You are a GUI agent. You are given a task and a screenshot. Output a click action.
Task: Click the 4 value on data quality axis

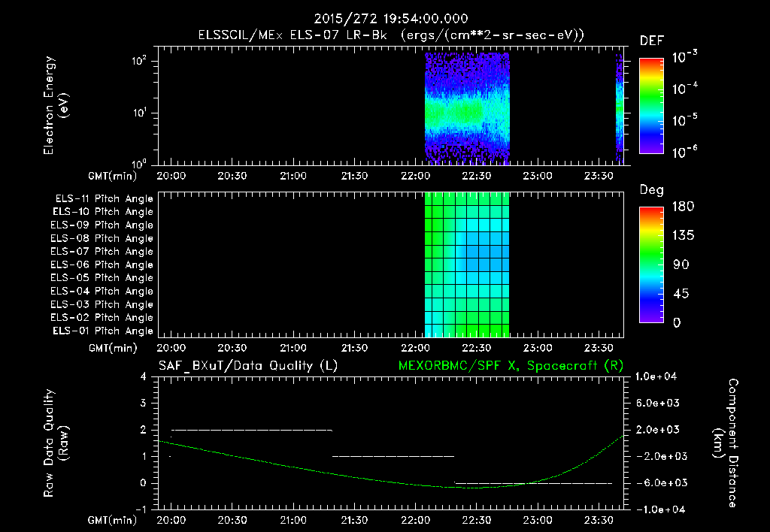(x=143, y=377)
